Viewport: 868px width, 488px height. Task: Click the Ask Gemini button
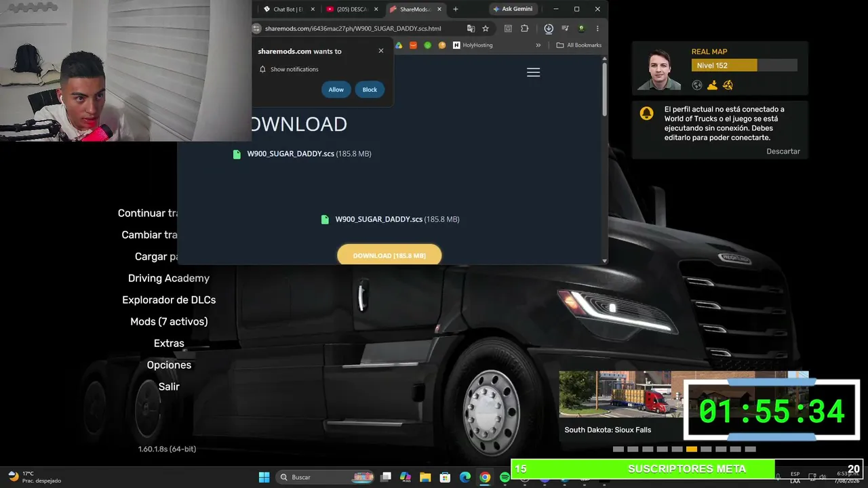(x=513, y=9)
